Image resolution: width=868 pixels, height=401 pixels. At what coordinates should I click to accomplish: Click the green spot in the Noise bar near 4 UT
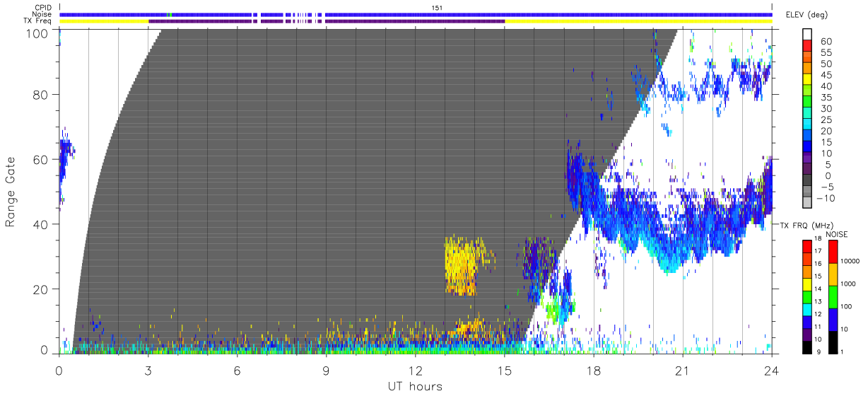click(x=169, y=14)
